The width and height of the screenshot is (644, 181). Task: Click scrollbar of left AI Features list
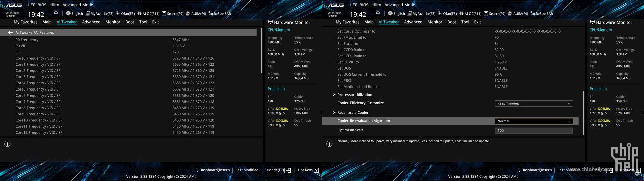(262, 51)
